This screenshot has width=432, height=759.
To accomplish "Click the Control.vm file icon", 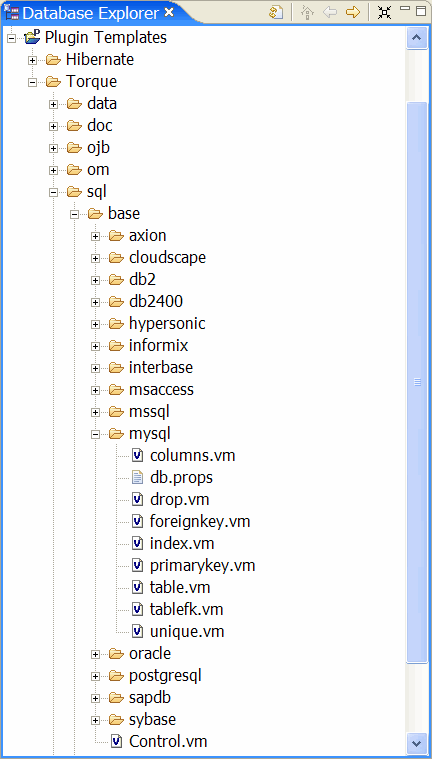I will [x=117, y=741].
